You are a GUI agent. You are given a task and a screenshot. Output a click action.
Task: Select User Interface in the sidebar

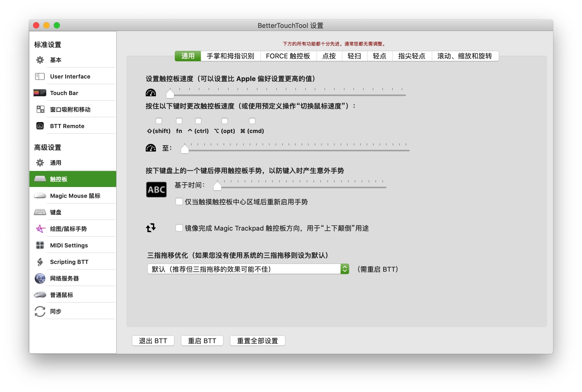pyautogui.click(x=70, y=76)
